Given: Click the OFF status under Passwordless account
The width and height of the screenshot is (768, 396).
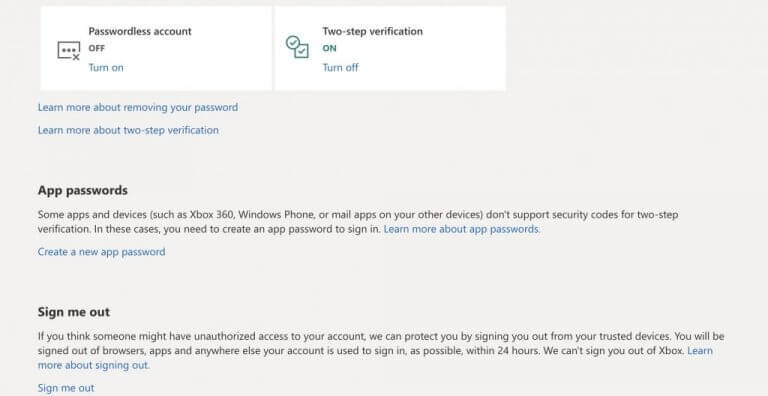Looking at the screenshot, I should pyautogui.click(x=96, y=49).
